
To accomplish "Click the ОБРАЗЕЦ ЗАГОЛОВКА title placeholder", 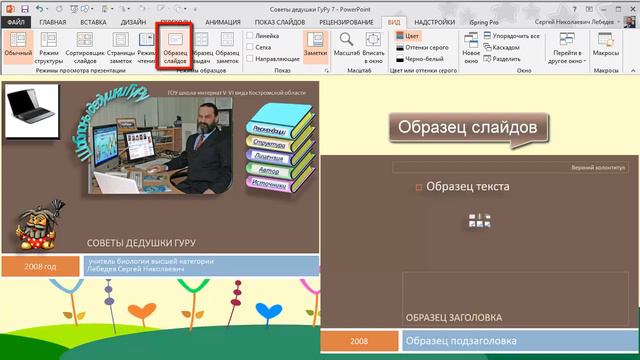I will (x=516, y=298).
